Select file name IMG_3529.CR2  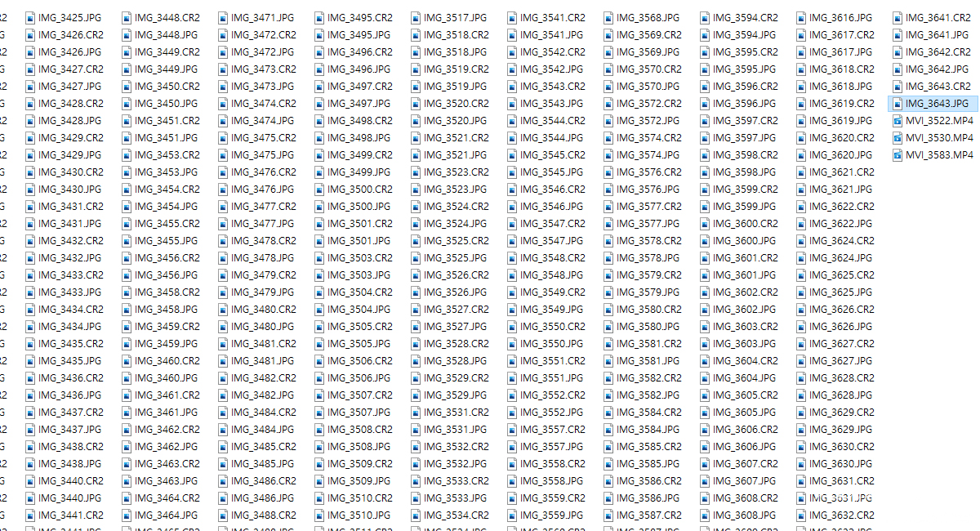click(x=457, y=377)
